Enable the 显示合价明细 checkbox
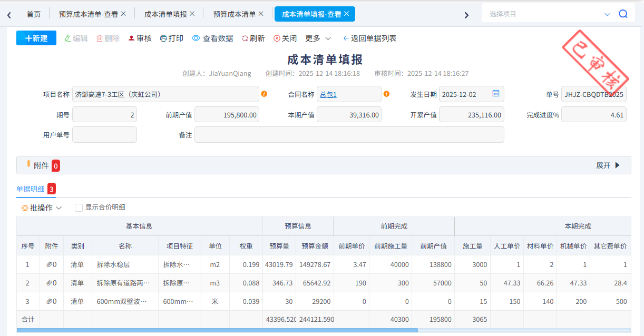This screenshot has width=644, height=336. point(77,207)
